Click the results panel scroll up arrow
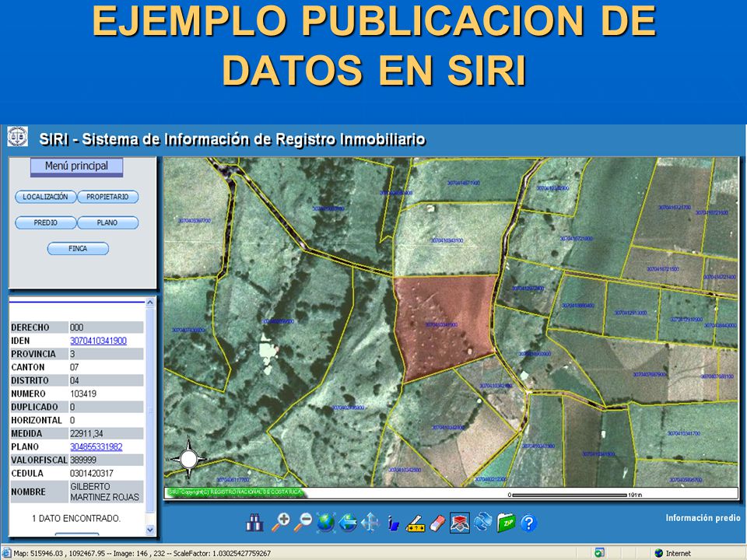This screenshot has height=560, width=747. click(x=150, y=303)
